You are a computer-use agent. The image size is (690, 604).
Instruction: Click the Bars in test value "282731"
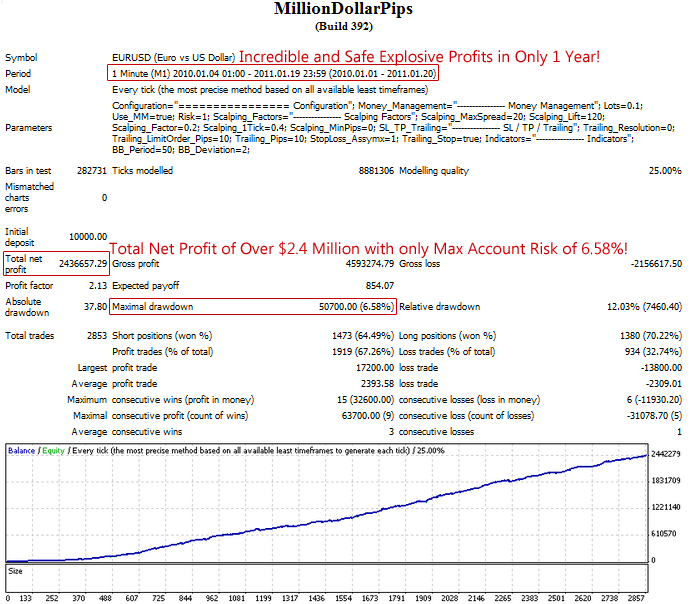[92, 171]
